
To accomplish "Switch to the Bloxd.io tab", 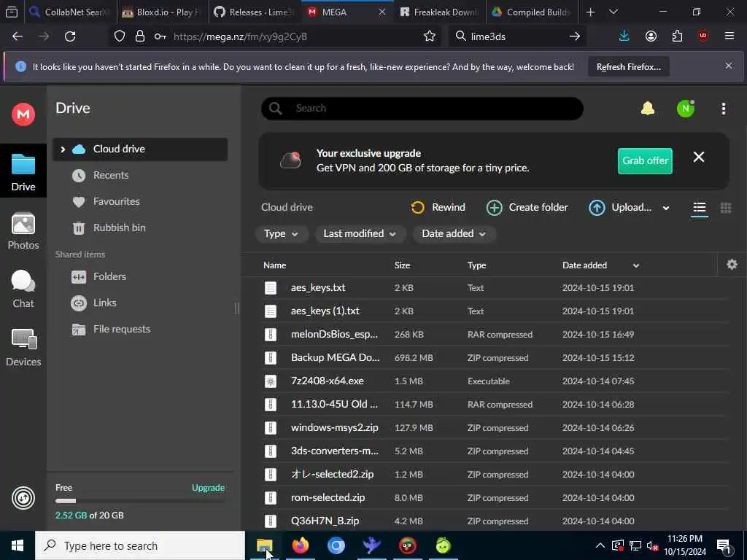I will (x=162, y=12).
